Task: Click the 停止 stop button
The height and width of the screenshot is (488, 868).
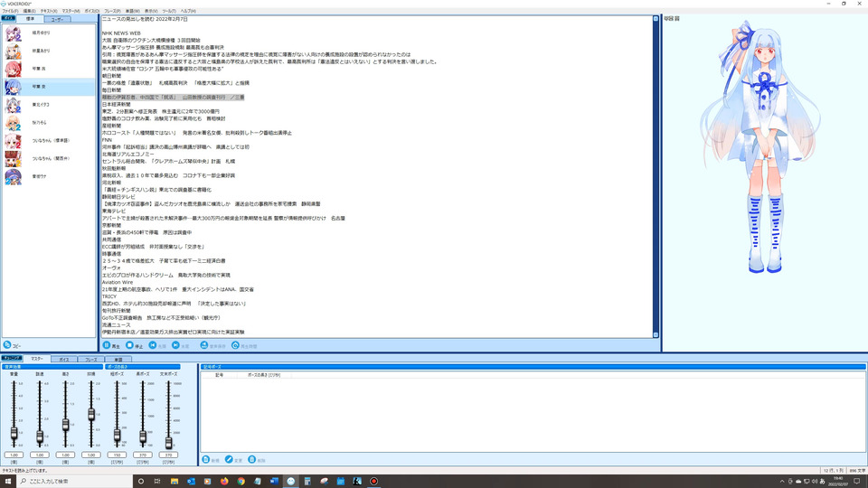Action: [129, 345]
